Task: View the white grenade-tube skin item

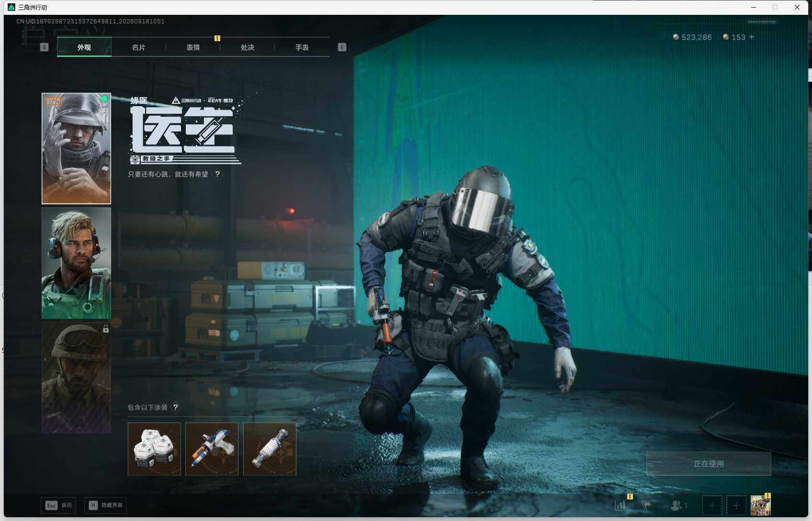Action: pos(270,449)
